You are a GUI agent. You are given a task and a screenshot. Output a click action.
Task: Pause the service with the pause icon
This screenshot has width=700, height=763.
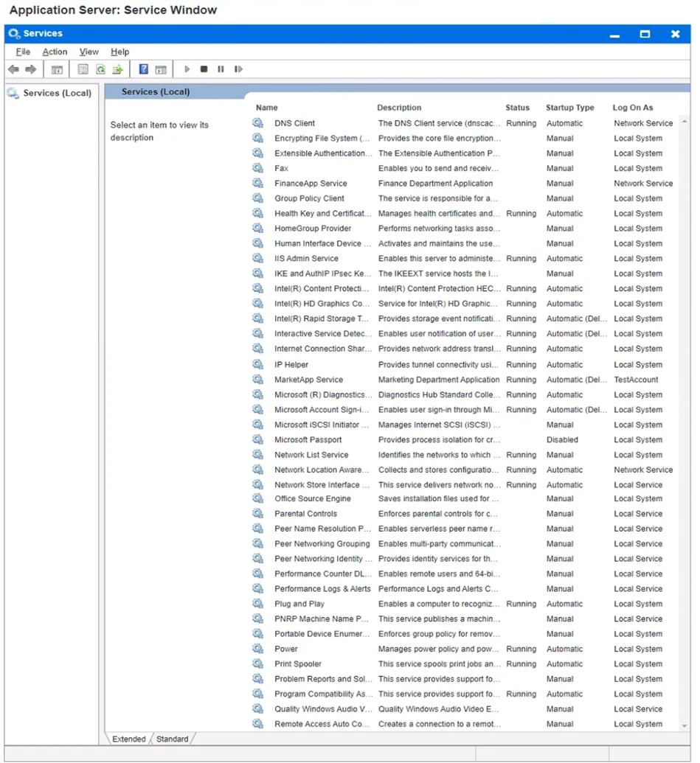point(221,69)
